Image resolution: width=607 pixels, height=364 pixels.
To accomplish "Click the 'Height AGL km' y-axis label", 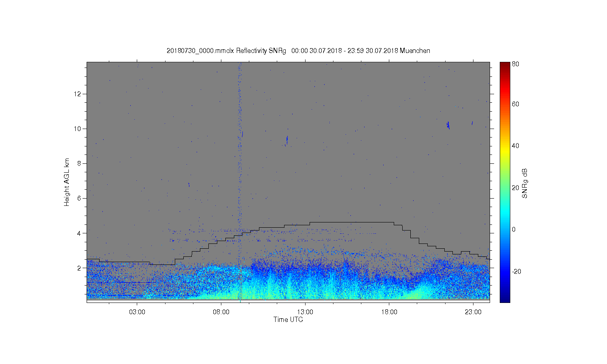I will (67, 182).
